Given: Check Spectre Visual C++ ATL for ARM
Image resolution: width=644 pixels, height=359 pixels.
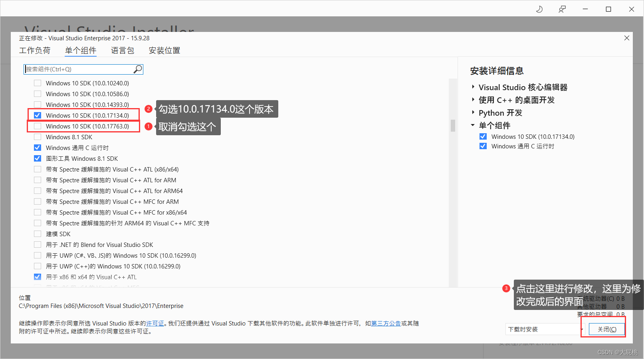Looking at the screenshot, I should pyautogui.click(x=38, y=180).
